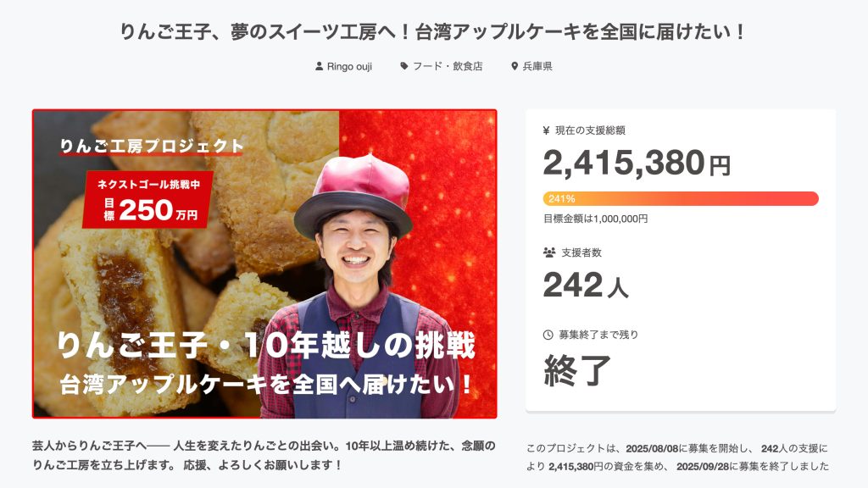Click the yen icon beside 現在の支援総額
Screen dimensions: 868x488
(x=547, y=130)
